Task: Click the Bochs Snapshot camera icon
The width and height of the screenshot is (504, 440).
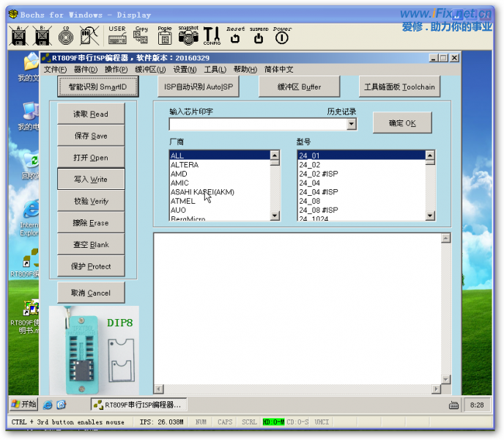Action: coord(188,34)
